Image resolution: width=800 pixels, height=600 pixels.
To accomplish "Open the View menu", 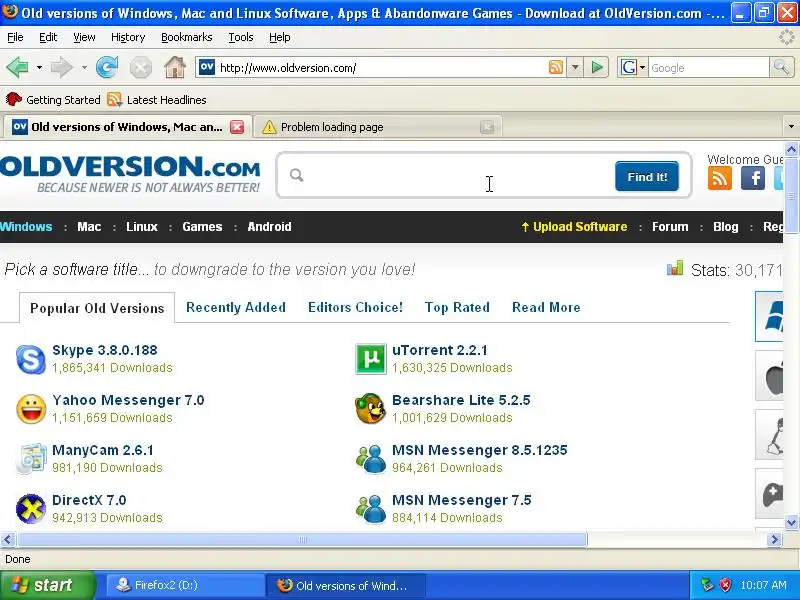I will click(x=84, y=37).
